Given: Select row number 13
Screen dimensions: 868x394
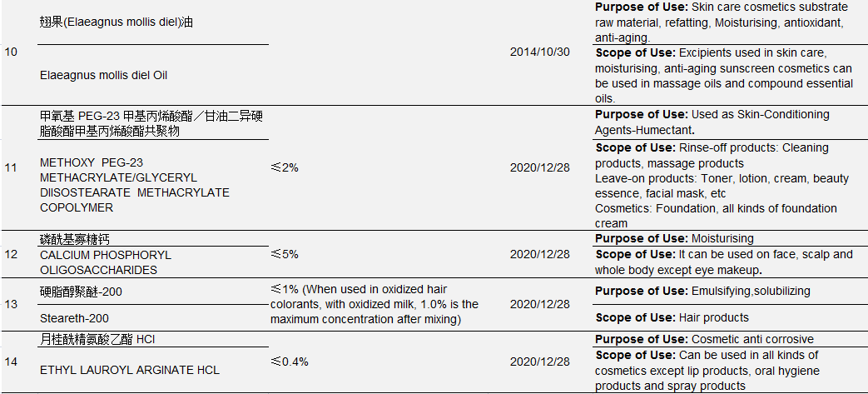Looking at the screenshot, I should (11, 304).
